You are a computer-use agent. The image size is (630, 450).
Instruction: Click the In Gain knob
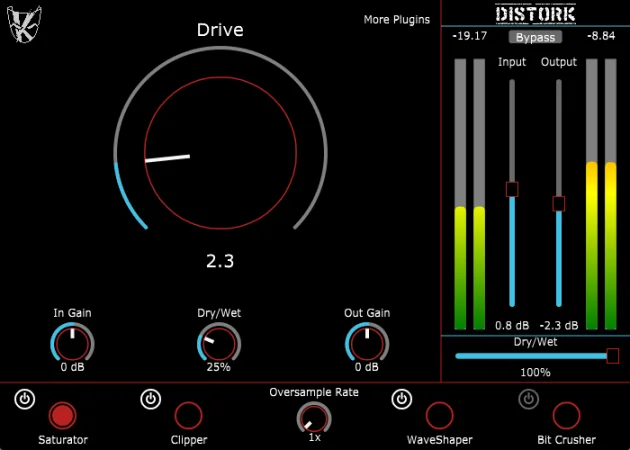coord(72,344)
